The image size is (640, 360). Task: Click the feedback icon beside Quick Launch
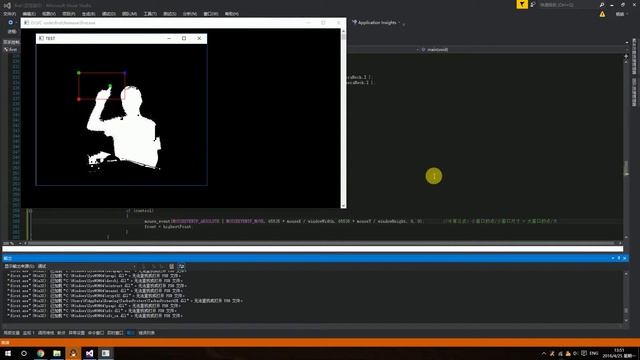point(533,4)
